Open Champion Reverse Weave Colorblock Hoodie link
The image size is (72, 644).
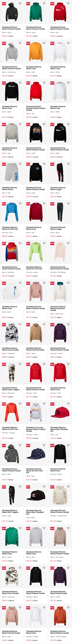[x=58, y=309]
